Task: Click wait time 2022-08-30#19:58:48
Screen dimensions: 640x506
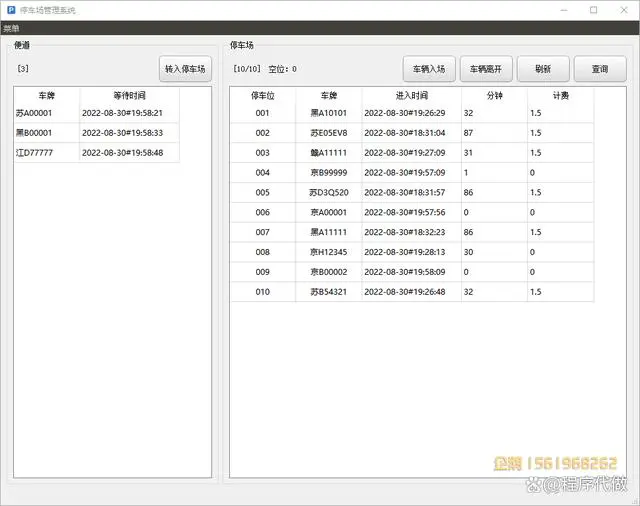Action: [122, 153]
